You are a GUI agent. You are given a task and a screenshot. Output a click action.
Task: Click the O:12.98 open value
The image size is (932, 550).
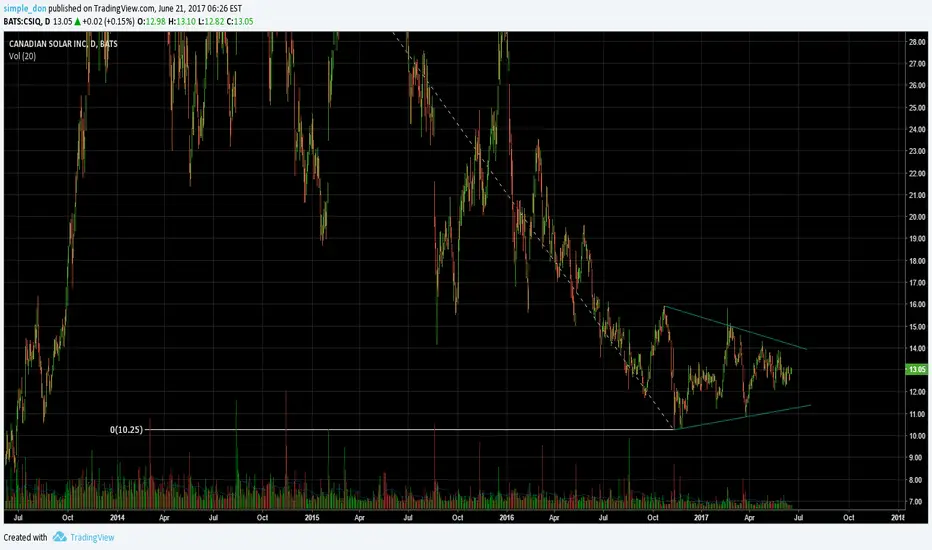pos(152,21)
